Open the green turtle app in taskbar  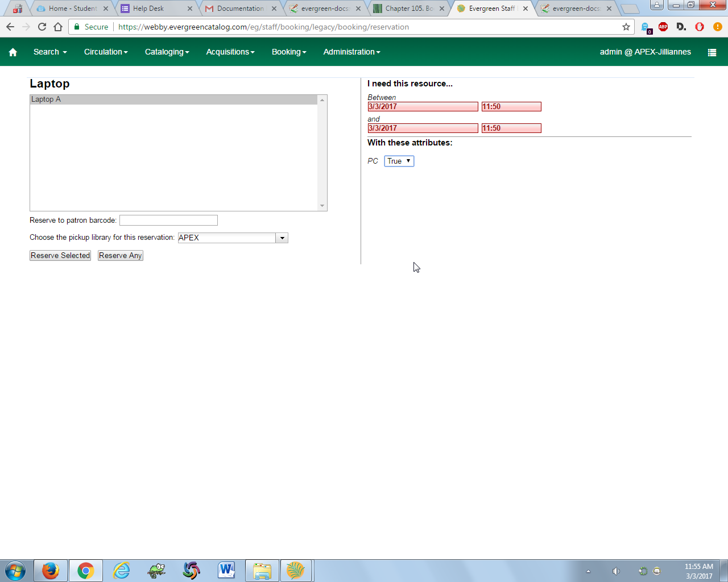click(x=156, y=570)
